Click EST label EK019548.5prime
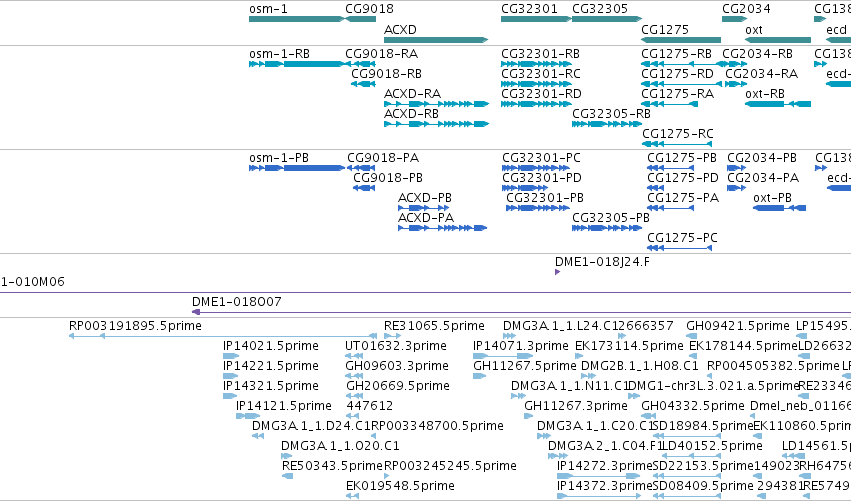Viewport: 851px width, 501px height. click(x=400, y=486)
